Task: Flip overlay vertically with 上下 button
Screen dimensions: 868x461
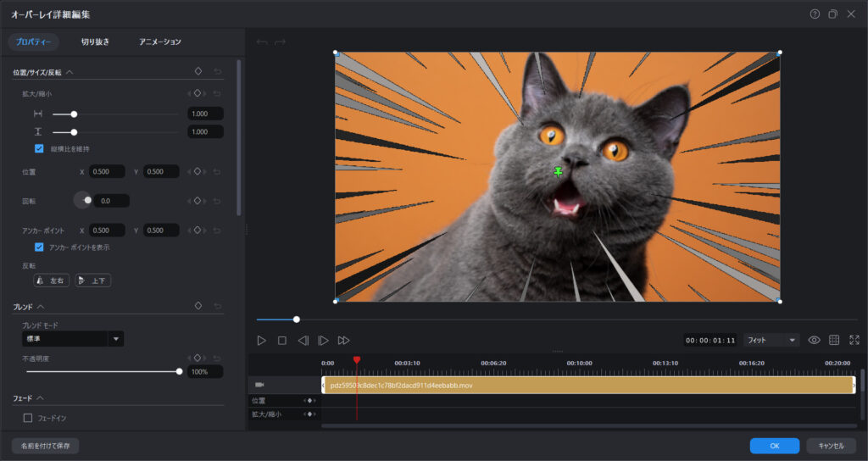Action: pyautogui.click(x=93, y=280)
